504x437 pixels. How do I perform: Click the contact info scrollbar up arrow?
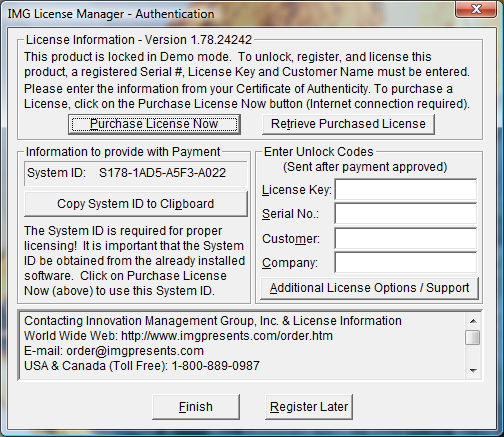[473, 321]
